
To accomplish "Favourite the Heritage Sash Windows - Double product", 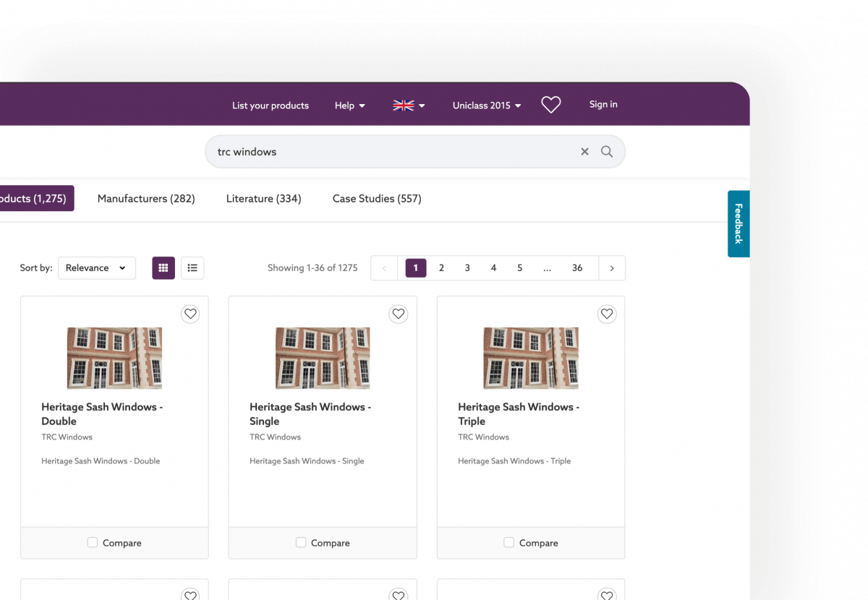I will coord(190,314).
